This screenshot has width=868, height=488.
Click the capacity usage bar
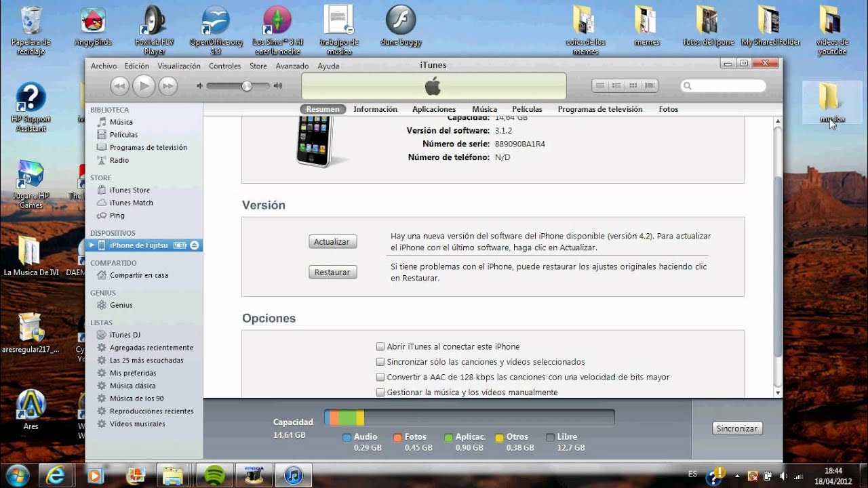(x=469, y=418)
